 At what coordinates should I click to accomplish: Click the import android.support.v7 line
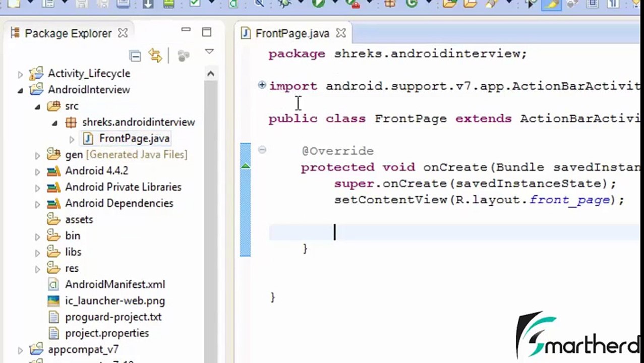454,86
